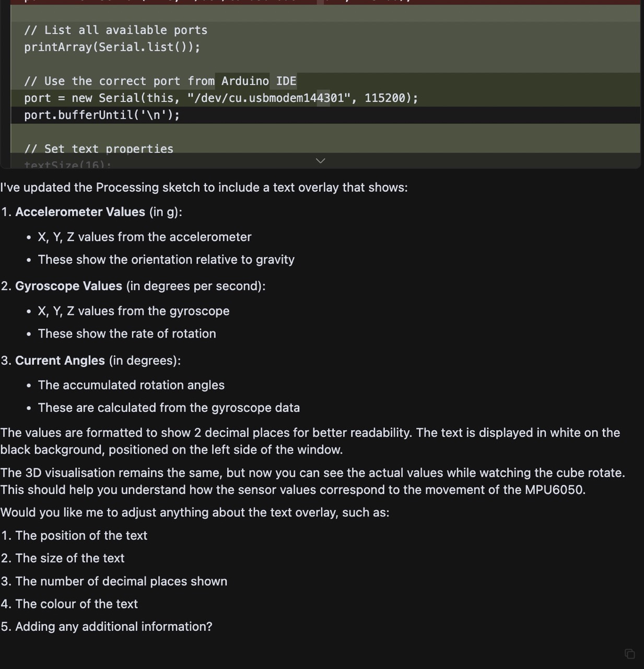The height and width of the screenshot is (669, 644).
Task: Click 'The colour of the text' option
Action: [x=77, y=604]
